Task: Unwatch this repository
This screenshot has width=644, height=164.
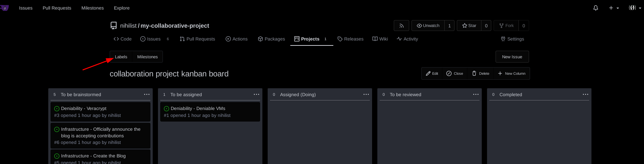Action: (428, 26)
